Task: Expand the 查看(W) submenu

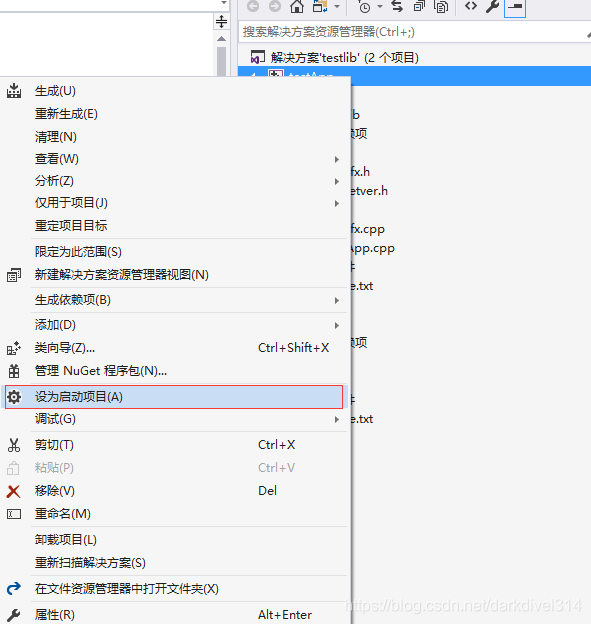Action: coord(175,159)
